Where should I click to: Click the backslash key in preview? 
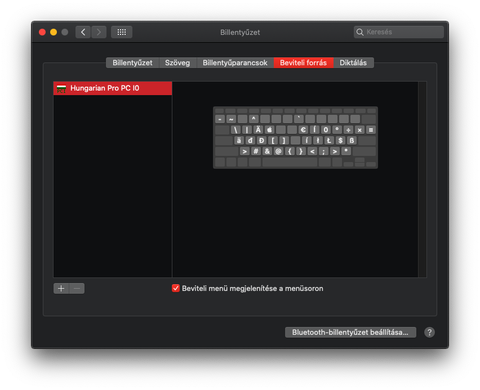[x=236, y=130]
